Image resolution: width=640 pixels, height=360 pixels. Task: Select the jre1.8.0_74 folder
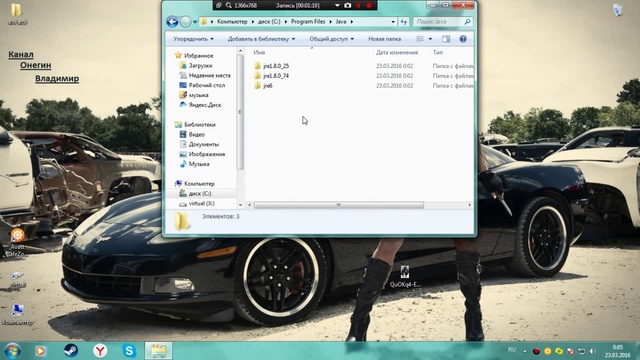(x=276, y=76)
